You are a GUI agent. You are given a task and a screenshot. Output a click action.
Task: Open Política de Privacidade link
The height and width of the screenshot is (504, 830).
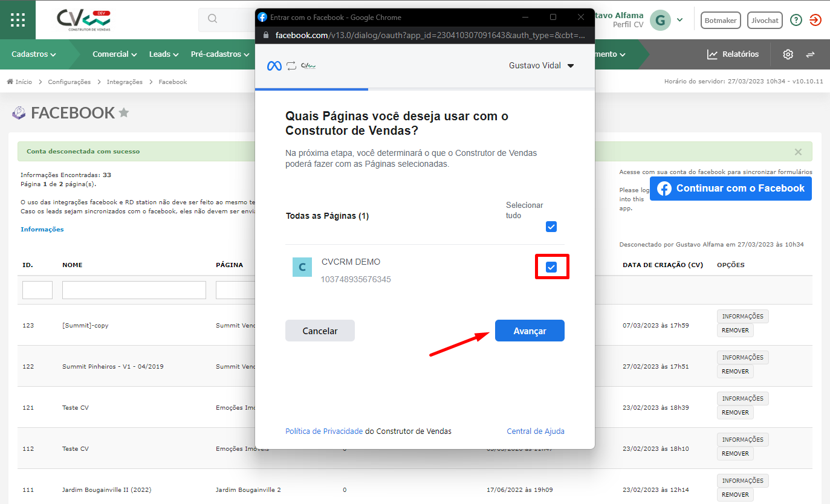pyautogui.click(x=324, y=431)
